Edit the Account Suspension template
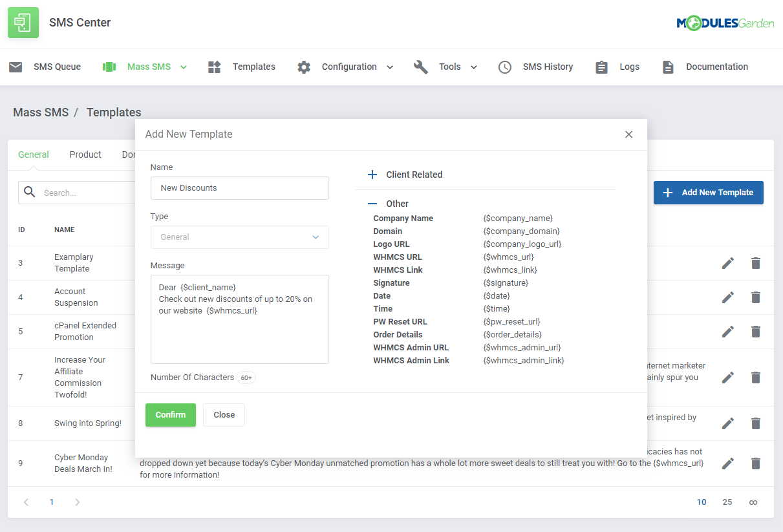Viewport: 783px width, 532px height. click(x=727, y=297)
